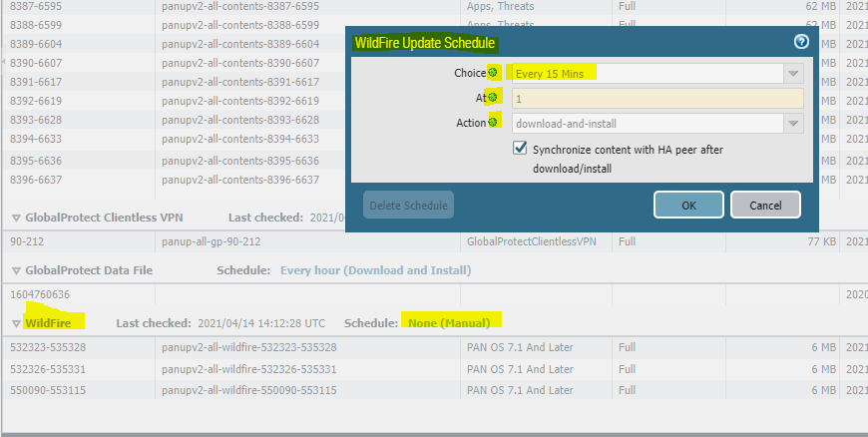The width and height of the screenshot is (868, 437).
Task: Select version cell 8387-6595
Action: pos(36,7)
